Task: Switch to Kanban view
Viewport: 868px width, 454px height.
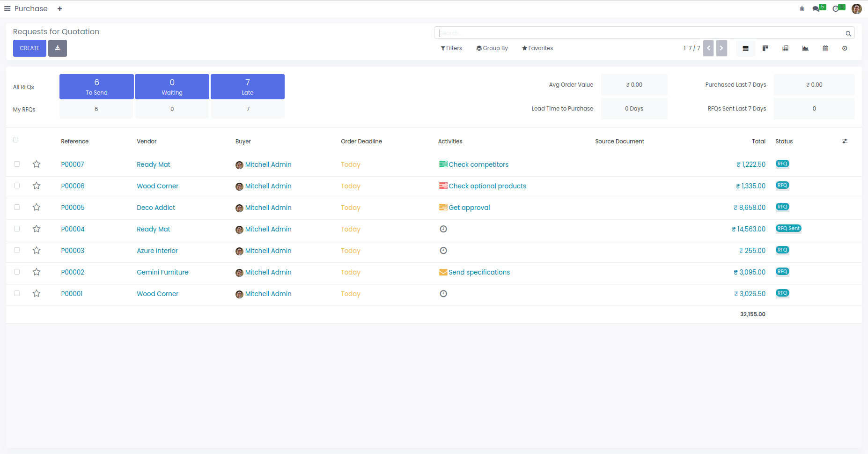Action: 765,48
